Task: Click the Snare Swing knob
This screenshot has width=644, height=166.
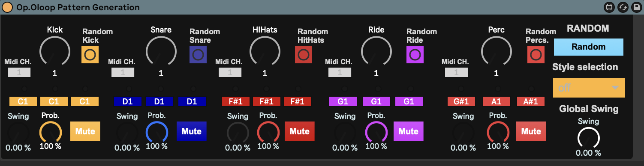Action: pos(127,133)
